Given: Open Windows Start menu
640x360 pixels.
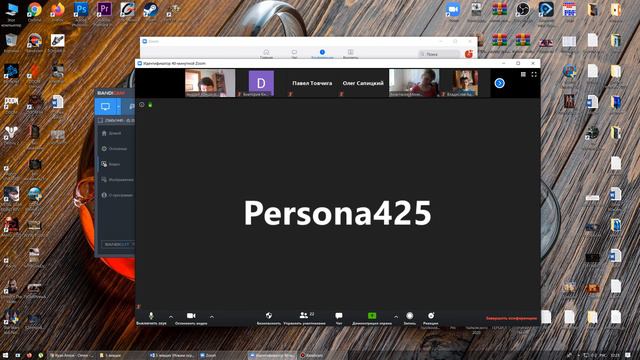Looking at the screenshot, I should (x=6, y=356).
